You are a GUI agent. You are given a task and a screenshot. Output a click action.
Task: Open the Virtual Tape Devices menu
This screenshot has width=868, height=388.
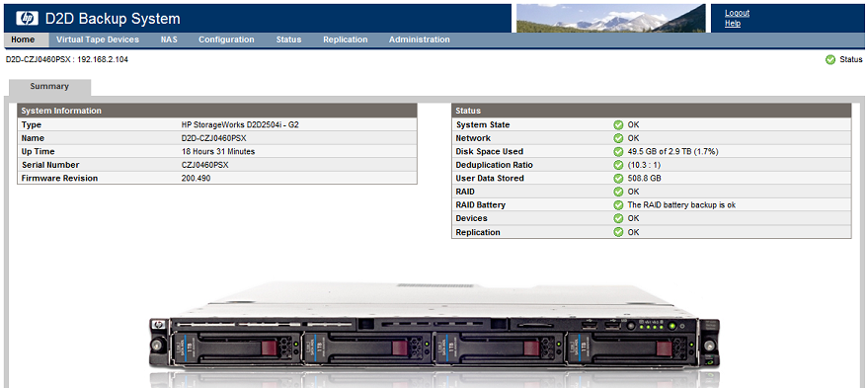98,39
